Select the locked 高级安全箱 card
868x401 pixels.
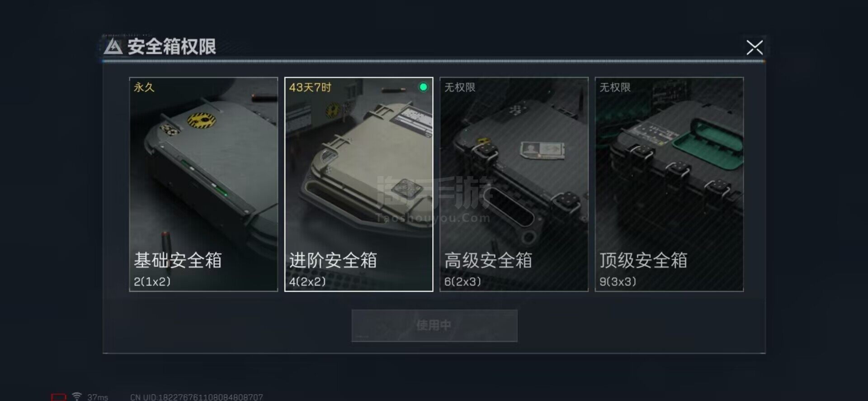coord(514,184)
